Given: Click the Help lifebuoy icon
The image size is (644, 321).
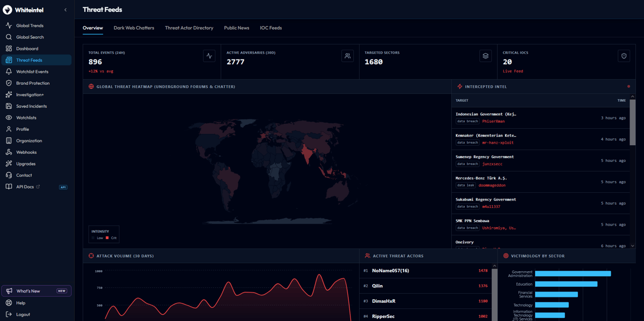Looking at the screenshot, I should [9, 303].
